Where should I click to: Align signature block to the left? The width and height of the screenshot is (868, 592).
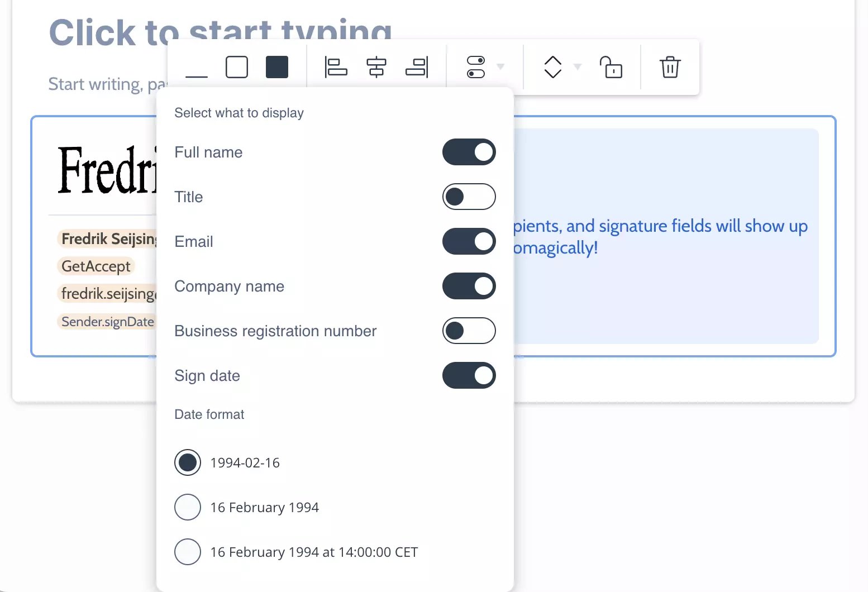pos(336,68)
